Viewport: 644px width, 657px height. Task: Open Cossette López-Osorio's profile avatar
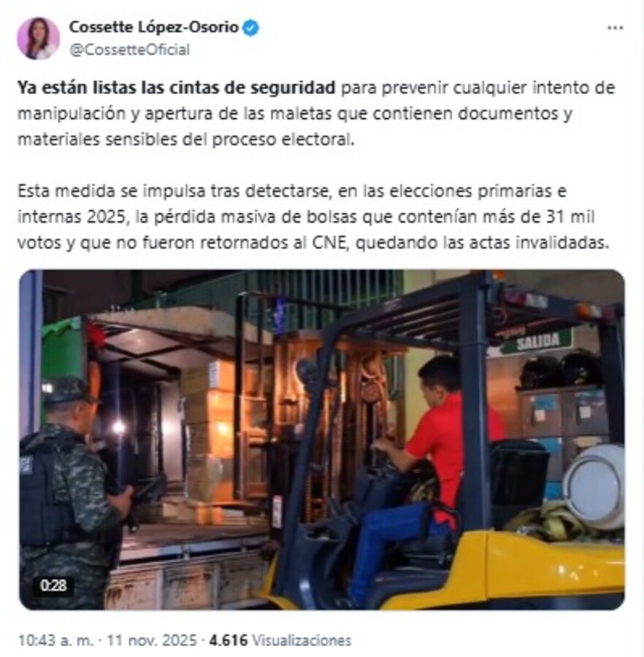[x=38, y=39]
